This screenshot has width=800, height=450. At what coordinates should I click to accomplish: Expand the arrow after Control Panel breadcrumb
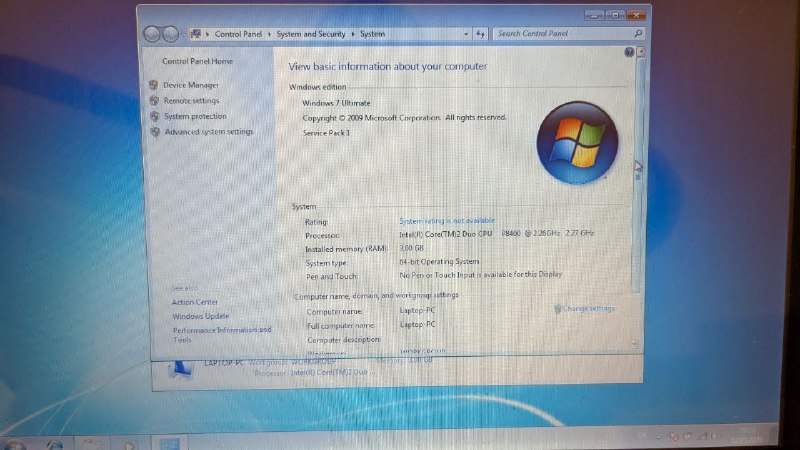pyautogui.click(x=269, y=34)
